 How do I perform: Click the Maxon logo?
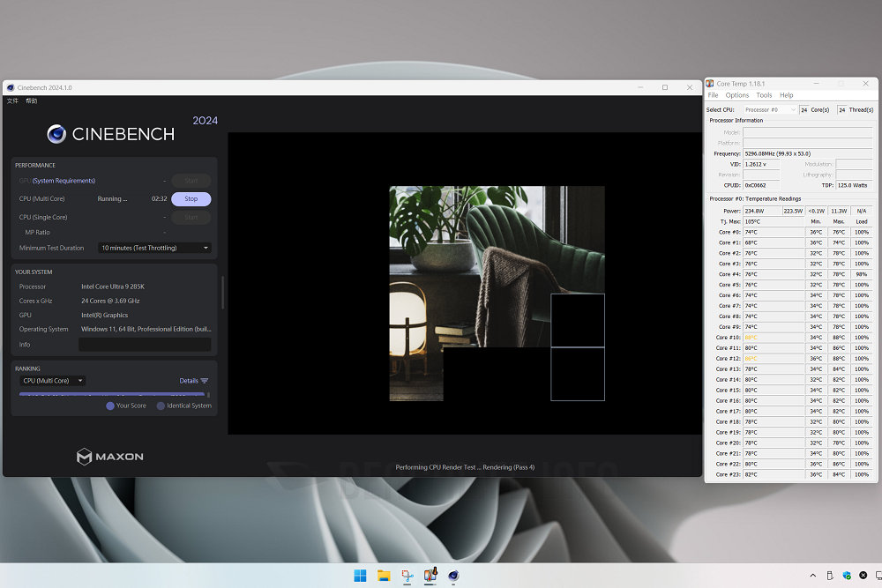[x=109, y=457]
